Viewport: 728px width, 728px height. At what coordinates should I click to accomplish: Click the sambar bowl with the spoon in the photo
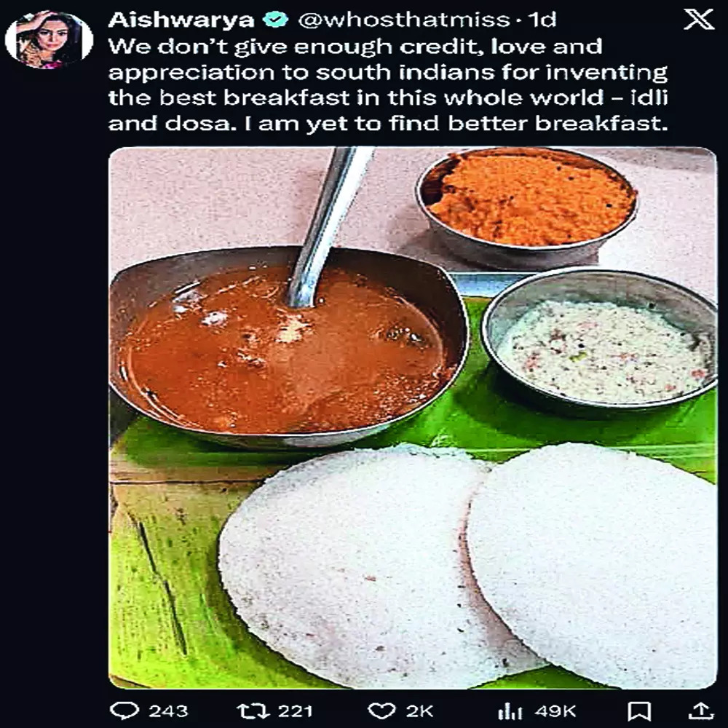pos(284,349)
